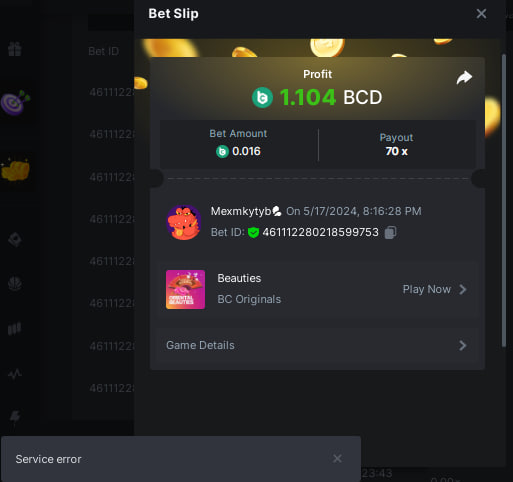The height and width of the screenshot is (482, 513).
Task: Copy the Bet ID to clipboard
Action: coord(390,232)
